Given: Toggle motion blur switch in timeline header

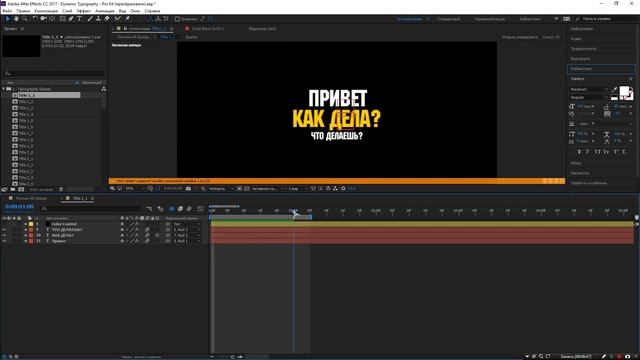Looking at the screenshot, I should coord(189,209).
